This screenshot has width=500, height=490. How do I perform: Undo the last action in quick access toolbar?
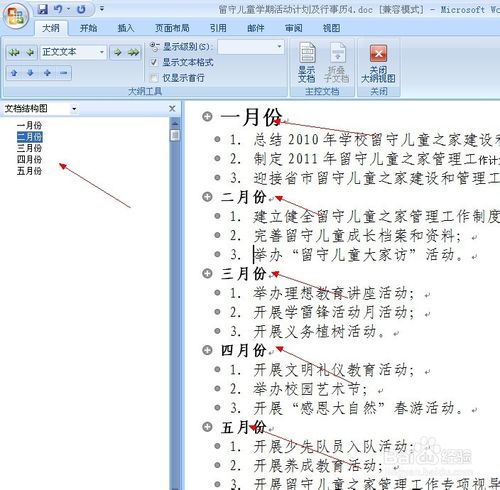pyautogui.click(x=58, y=9)
